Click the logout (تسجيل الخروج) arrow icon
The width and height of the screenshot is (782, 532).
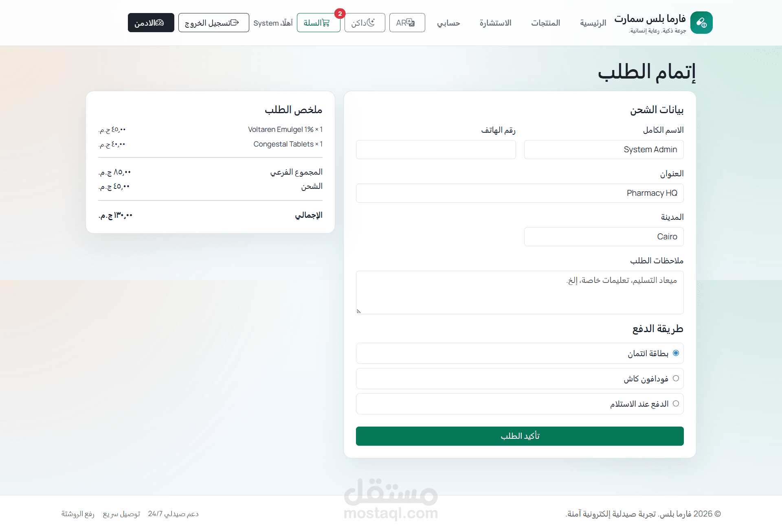(x=235, y=23)
